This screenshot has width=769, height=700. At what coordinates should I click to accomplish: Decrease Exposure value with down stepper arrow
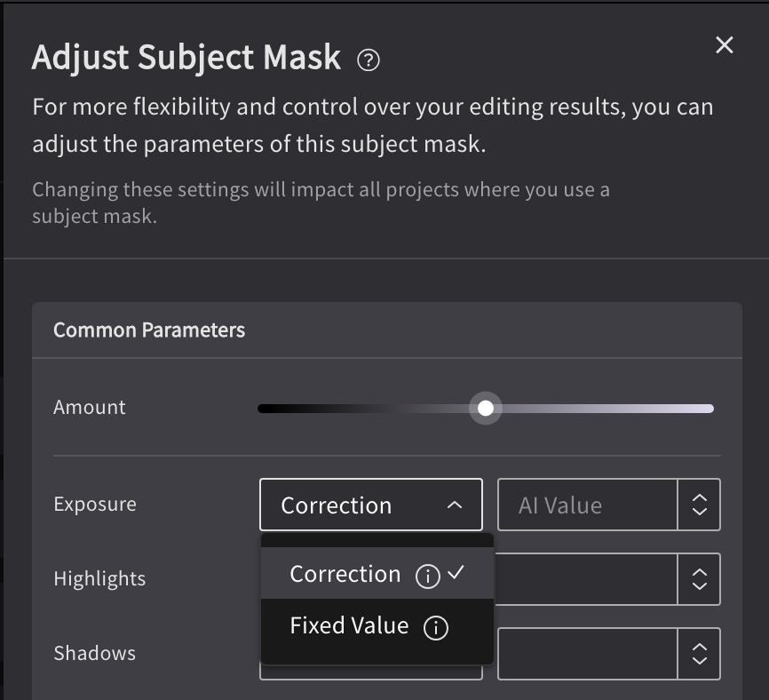click(x=699, y=512)
